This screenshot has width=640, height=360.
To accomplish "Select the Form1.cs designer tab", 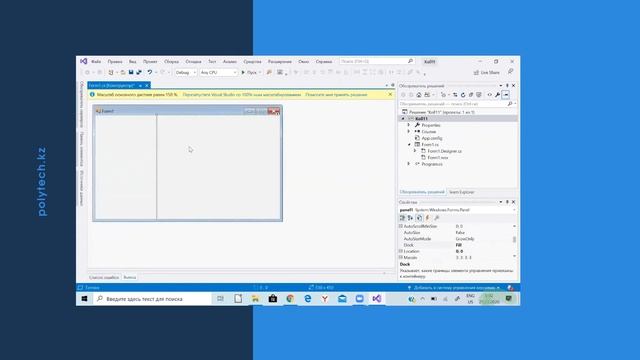I will [x=112, y=85].
